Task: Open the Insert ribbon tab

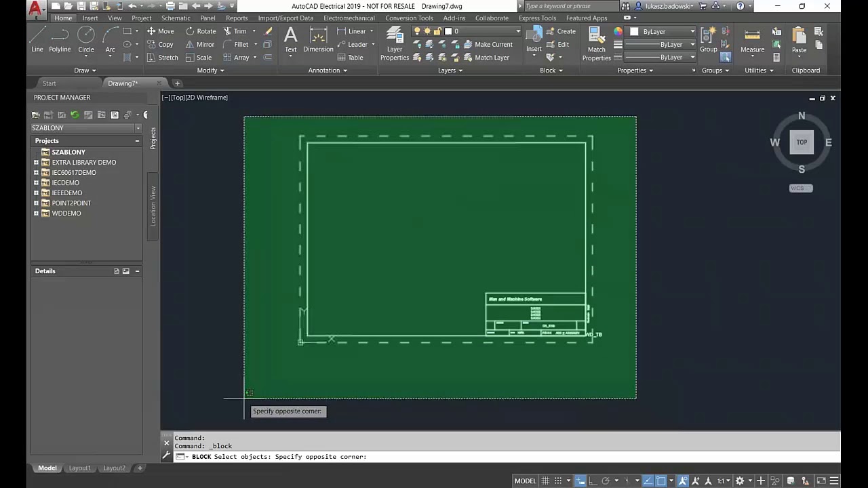Action: [x=90, y=18]
